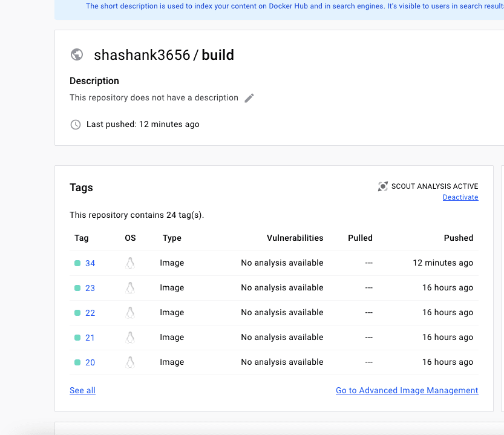The width and height of the screenshot is (504, 435).
Task: Open tag 34 details
Action: pyautogui.click(x=90, y=263)
